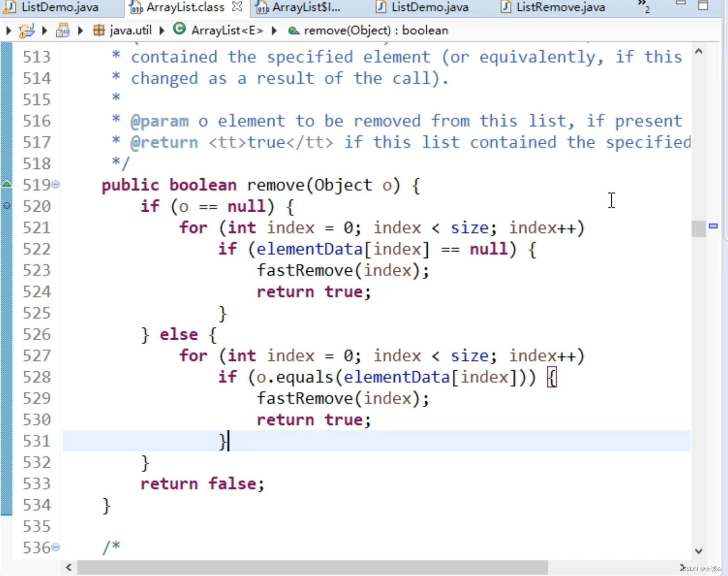Image resolution: width=728 pixels, height=576 pixels.
Task: Click the horizontal scrollbar left arrow
Action: [69, 567]
